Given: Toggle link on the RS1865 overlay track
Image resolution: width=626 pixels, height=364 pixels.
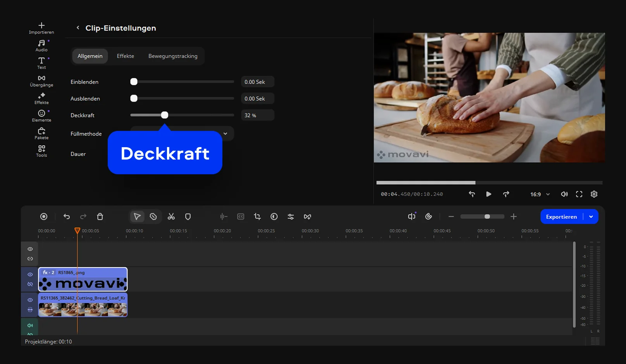Looking at the screenshot, I should (30, 284).
